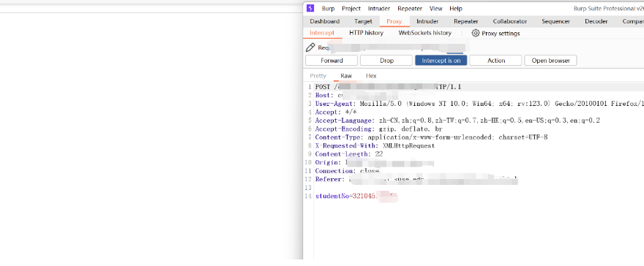Click the Drop button
The height and width of the screenshot is (266, 644).
(386, 61)
